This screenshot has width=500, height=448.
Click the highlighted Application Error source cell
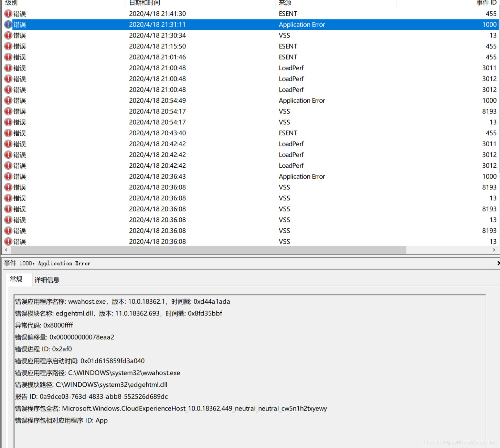pyautogui.click(x=302, y=24)
